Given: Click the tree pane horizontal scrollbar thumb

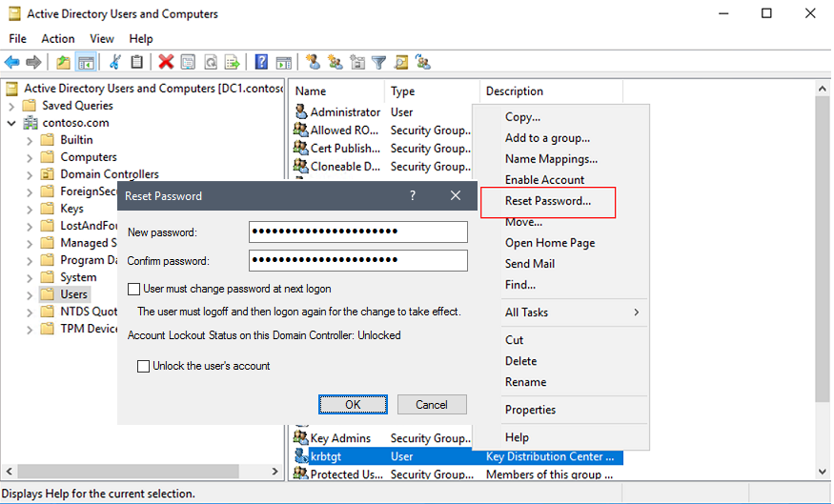Looking at the screenshot, I should coord(128,472).
